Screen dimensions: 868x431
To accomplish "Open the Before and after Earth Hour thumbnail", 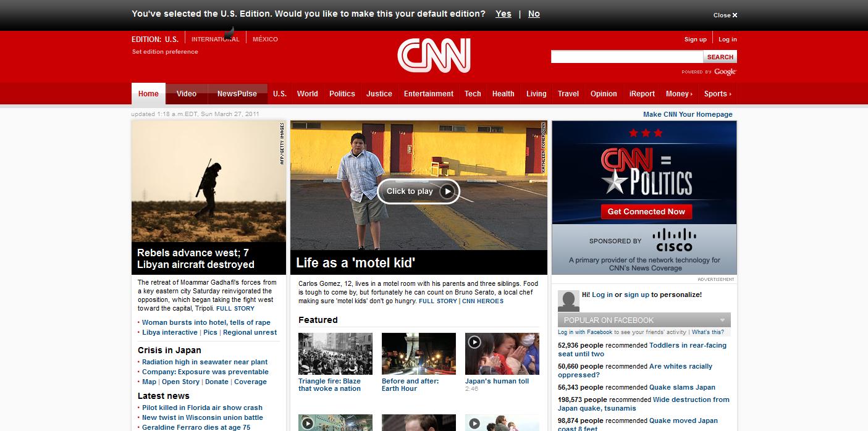I will coord(418,354).
